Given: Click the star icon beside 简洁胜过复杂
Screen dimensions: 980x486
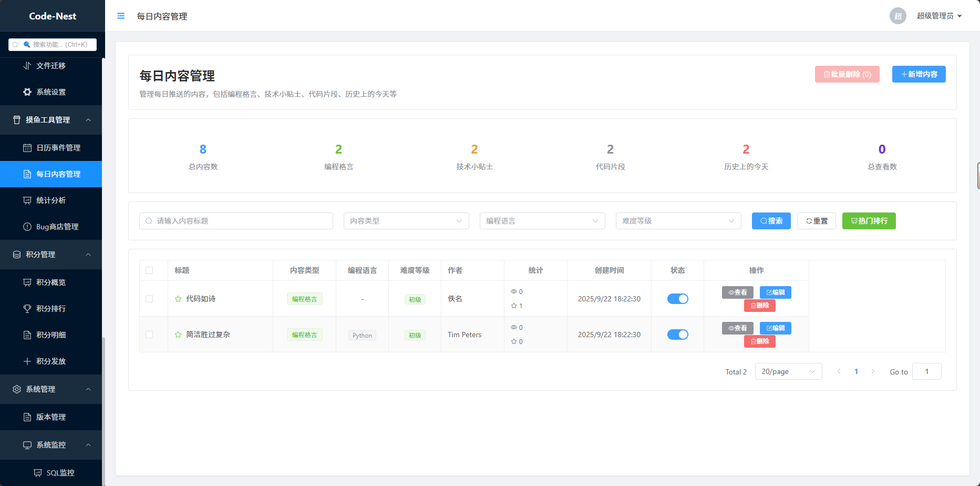Looking at the screenshot, I should tap(178, 335).
